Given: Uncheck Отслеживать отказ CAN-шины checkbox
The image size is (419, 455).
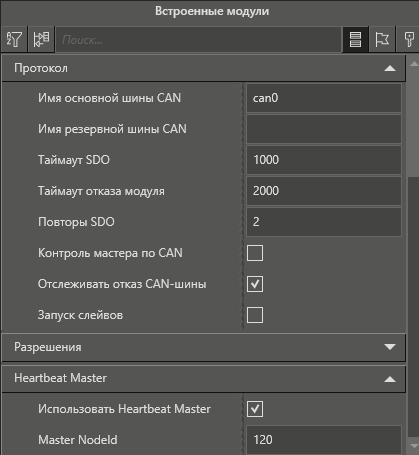Looking at the screenshot, I should coord(255,284).
